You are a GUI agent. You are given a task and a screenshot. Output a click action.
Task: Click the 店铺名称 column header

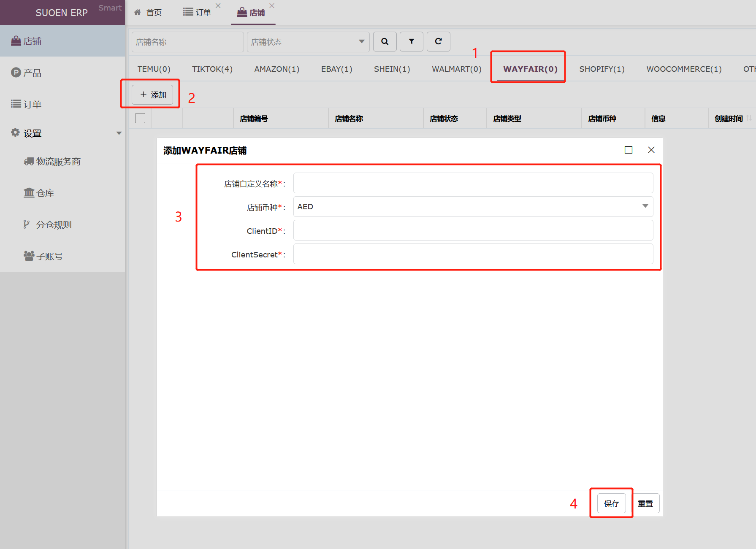click(x=376, y=119)
